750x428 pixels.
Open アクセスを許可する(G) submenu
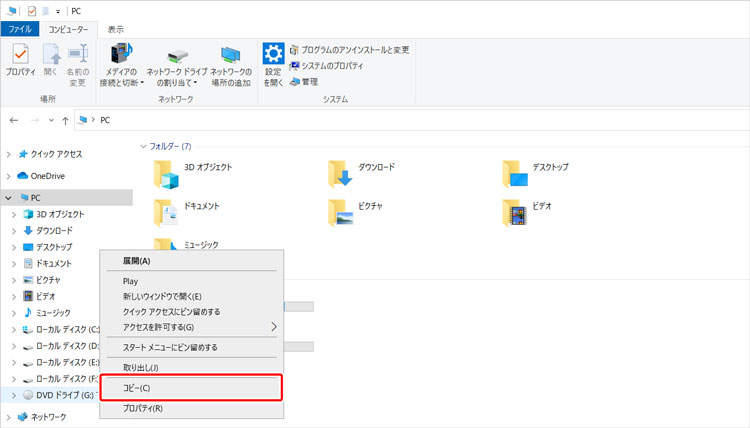point(191,327)
